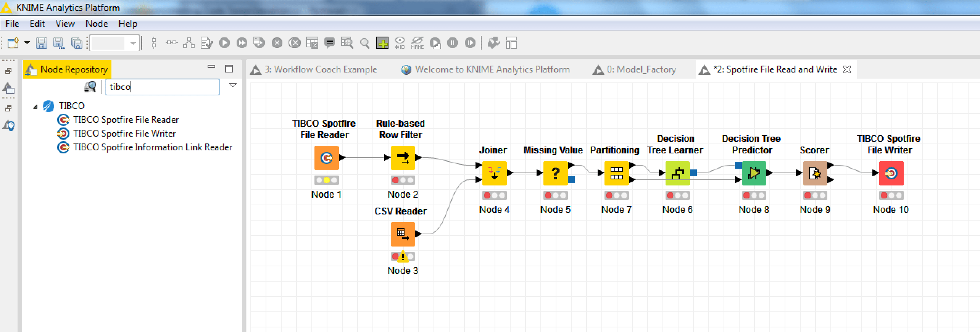Click the Decision Tree Learner node icon

[x=677, y=173]
